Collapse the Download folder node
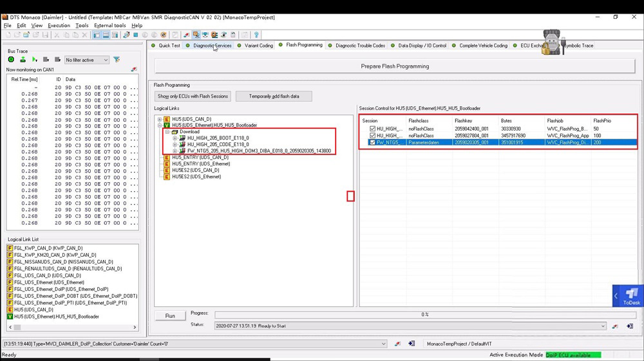 tap(167, 132)
